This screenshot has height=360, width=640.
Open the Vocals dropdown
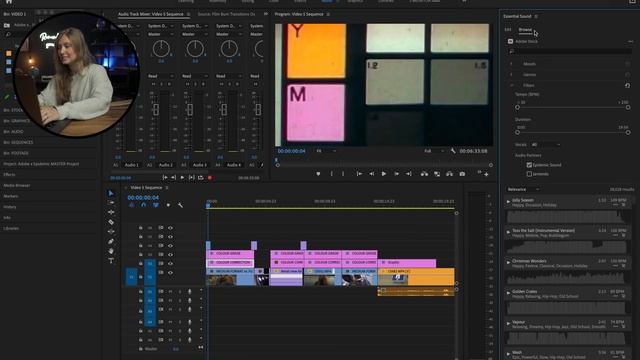[546, 144]
